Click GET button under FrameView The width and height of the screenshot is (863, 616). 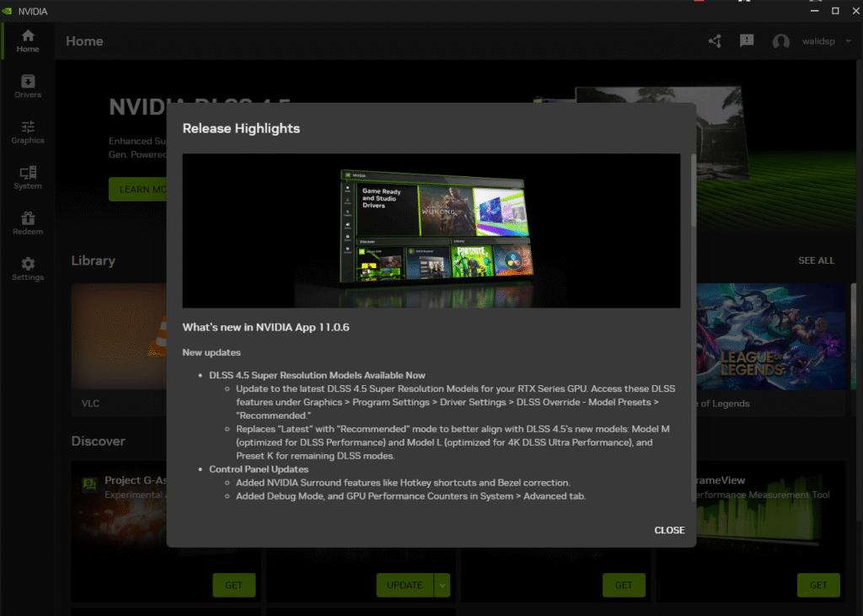click(817, 585)
